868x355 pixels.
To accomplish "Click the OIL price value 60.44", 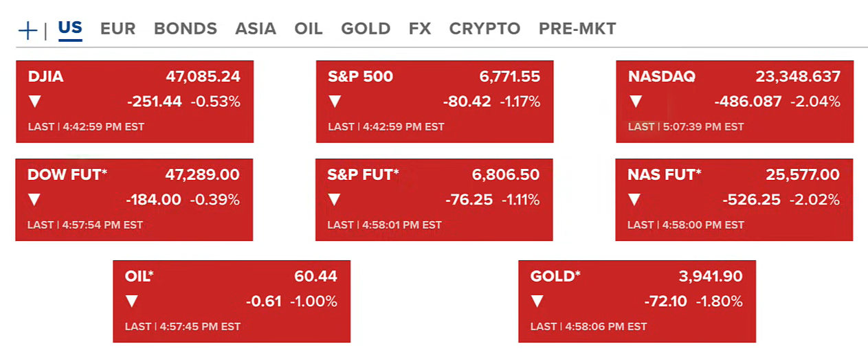I will [315, 276].
